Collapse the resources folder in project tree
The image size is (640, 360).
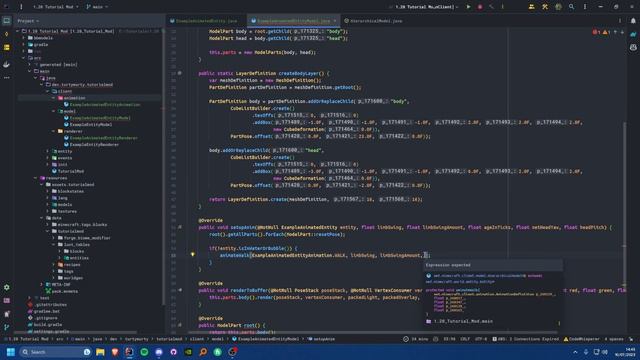36,178
